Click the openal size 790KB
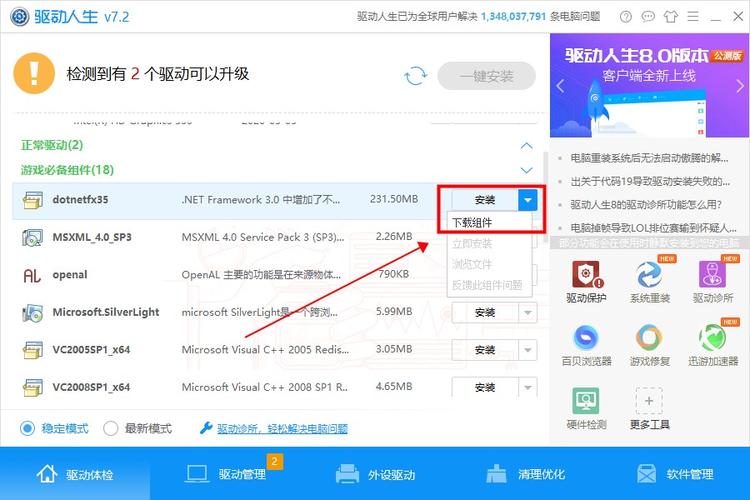The height and width of the screenshot is (500, 750). pos(394,274)
